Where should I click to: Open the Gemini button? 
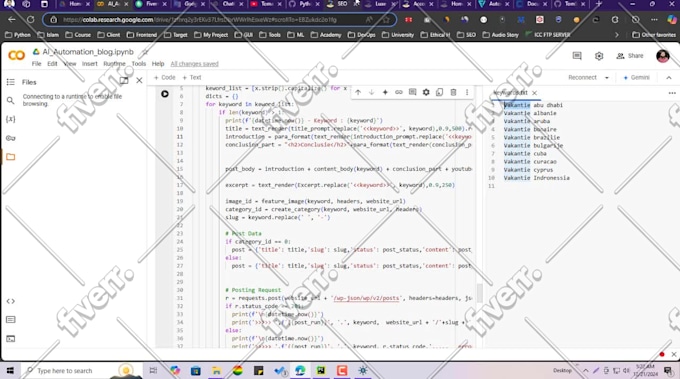[637, 78]
